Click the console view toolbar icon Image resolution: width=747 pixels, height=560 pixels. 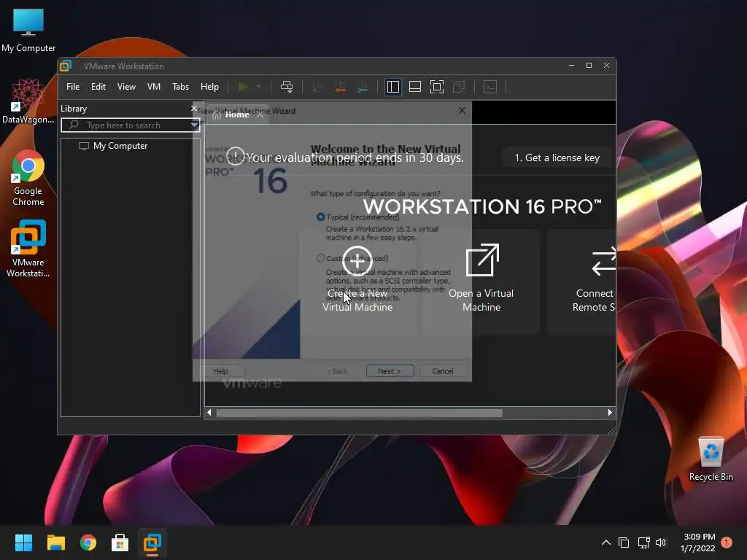click(x=490, y=87)
